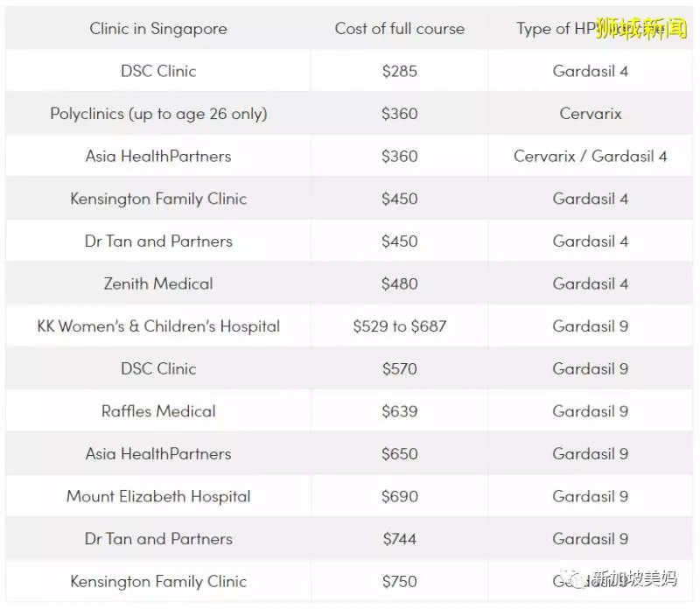This screenshot has width=700, height=609.
Task: Click "Polyclinics (up to age 26 only)"
Action: point(158,114)
